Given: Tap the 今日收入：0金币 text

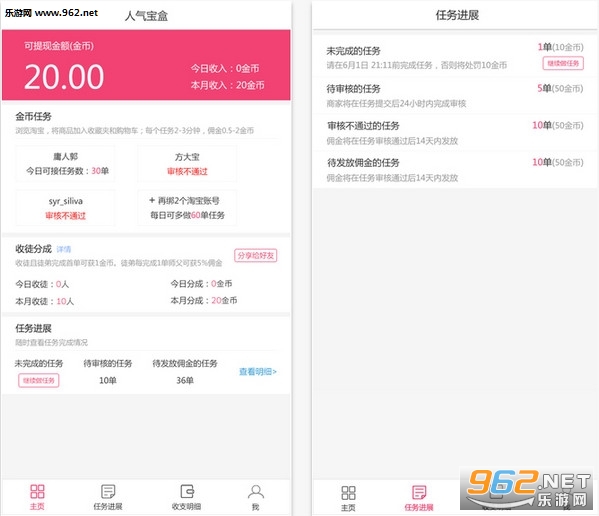Looking at the screenshot, I should 225,69.
